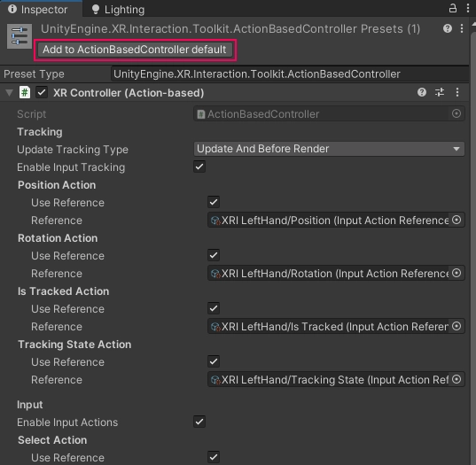Viewport: 476px width, 465px height.
Task: Open object picker for Position Action reference
Action: [456, 220]
